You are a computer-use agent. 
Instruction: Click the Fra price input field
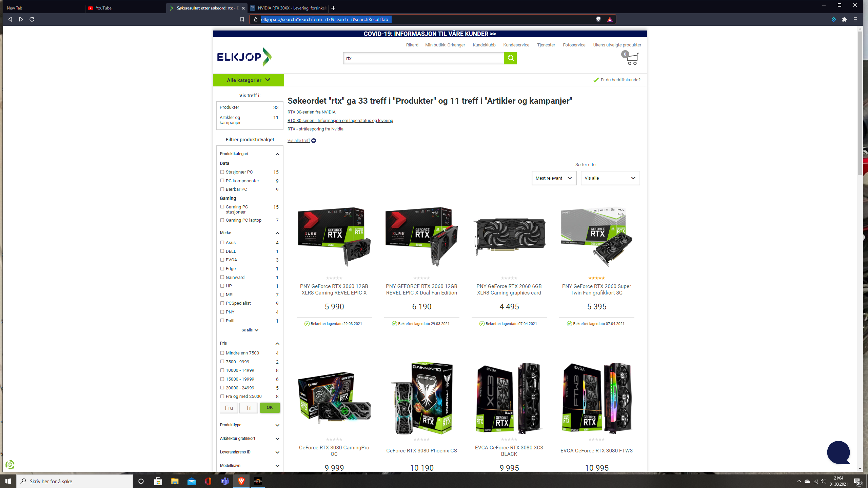pos(229,408)
